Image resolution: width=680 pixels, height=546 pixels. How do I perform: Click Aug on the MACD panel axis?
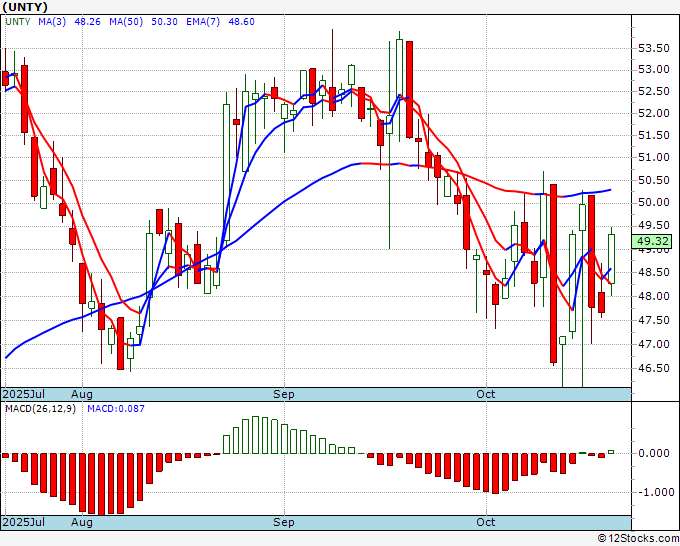click(x=82, y=522)
